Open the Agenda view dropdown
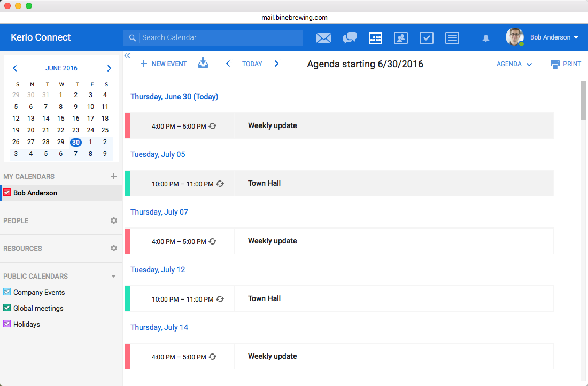 coord(514,64)
